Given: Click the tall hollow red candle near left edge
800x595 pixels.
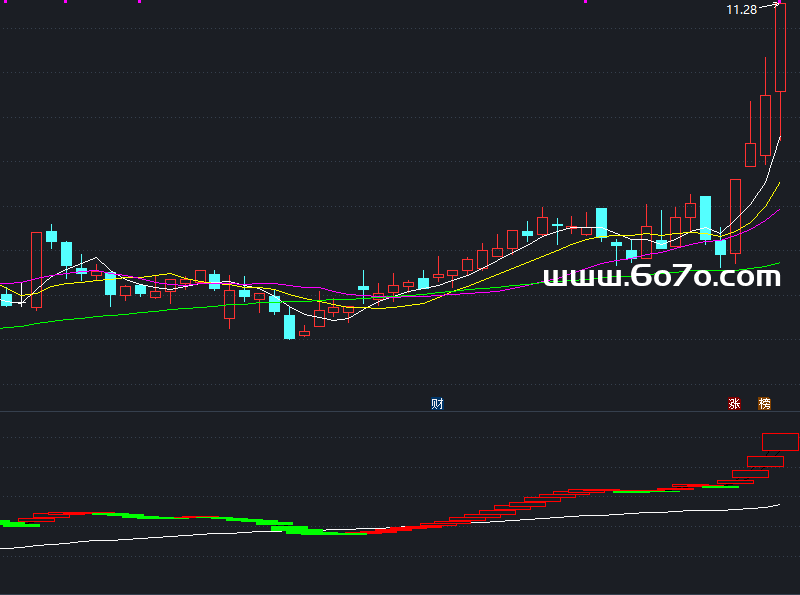Looking at the screenshot, I should (37, 268).
